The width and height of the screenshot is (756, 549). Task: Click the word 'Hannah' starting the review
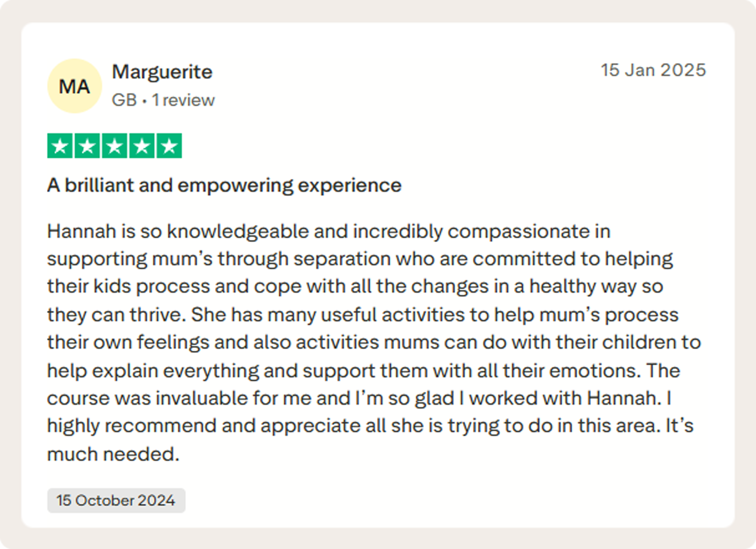point(81,231)
